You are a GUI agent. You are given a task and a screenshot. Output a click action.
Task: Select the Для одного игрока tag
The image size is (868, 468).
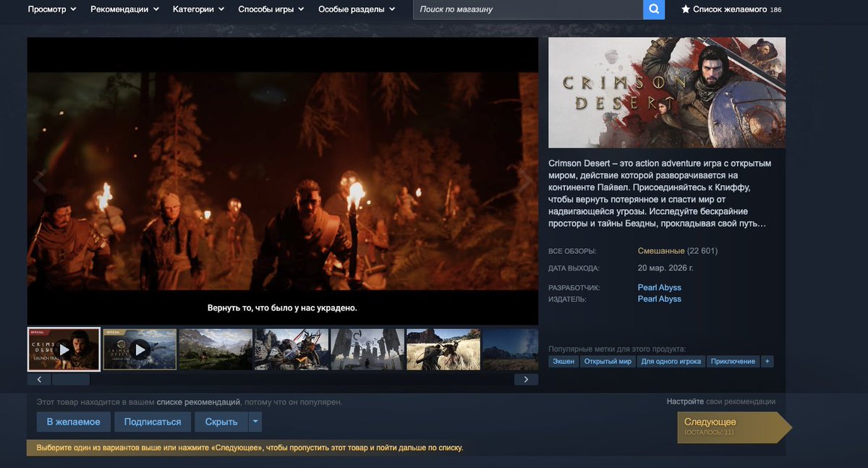[671, 361]
